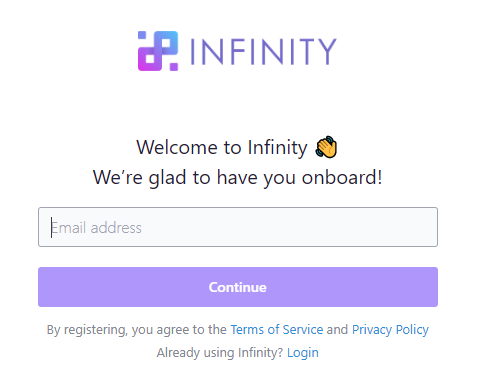Click the word 'and' between the two policy links
Image resolution: width=485 pixels, height=383 pixels.
[337, 330]
